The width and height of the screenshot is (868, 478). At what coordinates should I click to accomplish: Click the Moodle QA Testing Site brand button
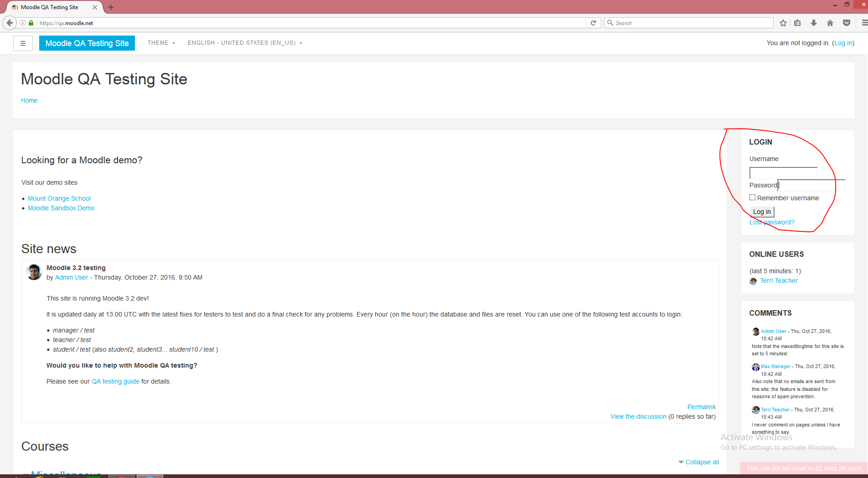click(x=87, y=43)
